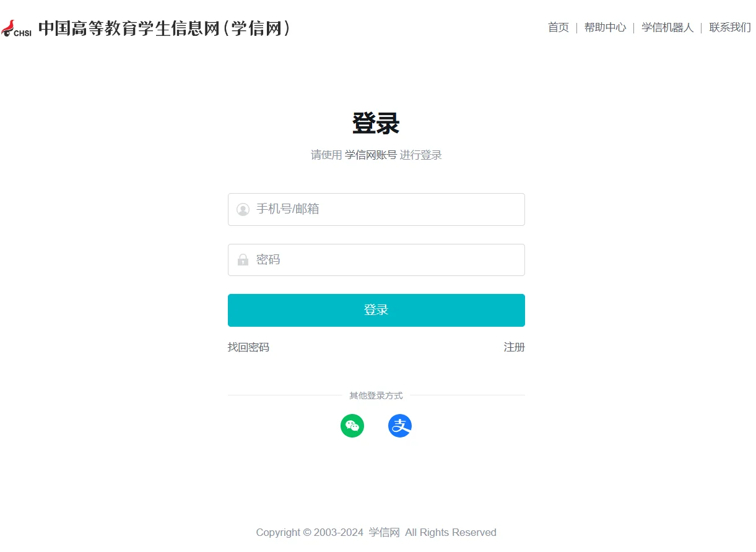This screenshot has height=552, width=756.
Task: Click the user icon in the account field
Action: pos(243,210)
